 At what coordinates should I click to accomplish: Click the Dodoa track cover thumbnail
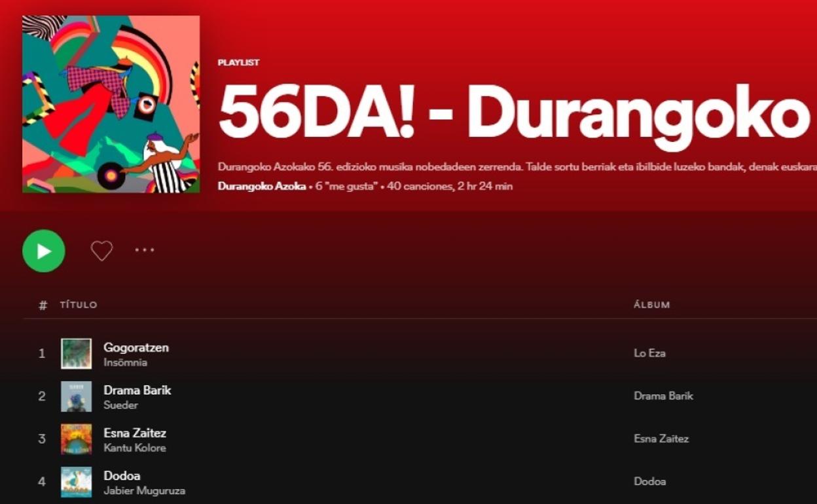(x=76, y=482)
